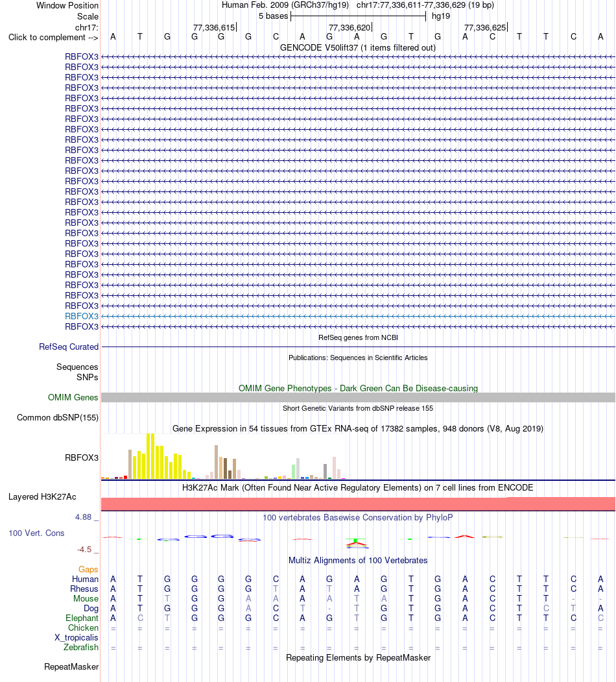The image size is (616, 682).
Task: Click the '5 bases' scale bar
Action: 358,16
